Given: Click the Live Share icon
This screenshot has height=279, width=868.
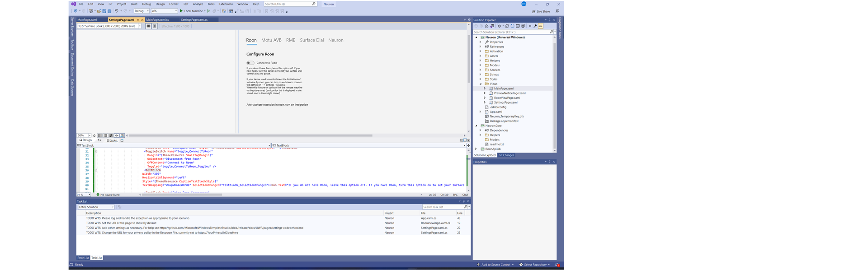Looking at the screenshot, I should point(533,11).
